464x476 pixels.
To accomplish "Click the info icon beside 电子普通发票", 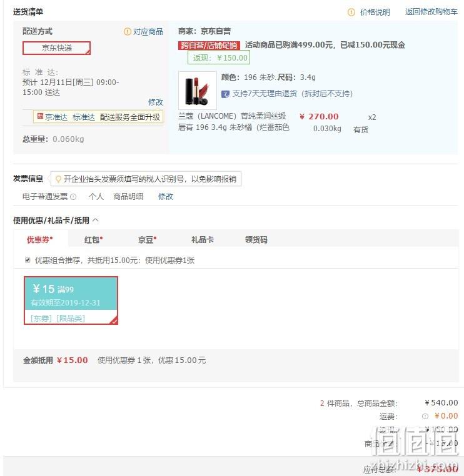I will [73, 197].
